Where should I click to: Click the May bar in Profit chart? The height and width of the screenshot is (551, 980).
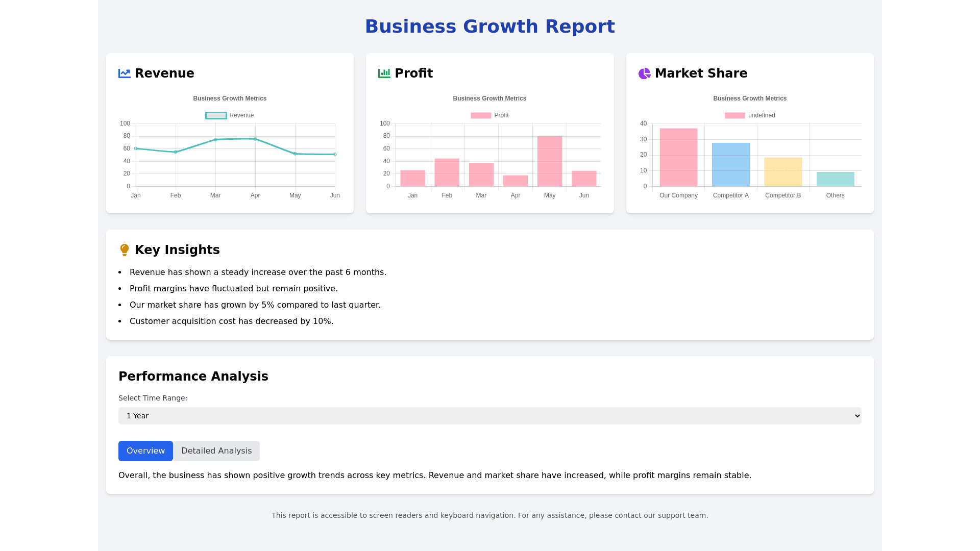[550, 161]
